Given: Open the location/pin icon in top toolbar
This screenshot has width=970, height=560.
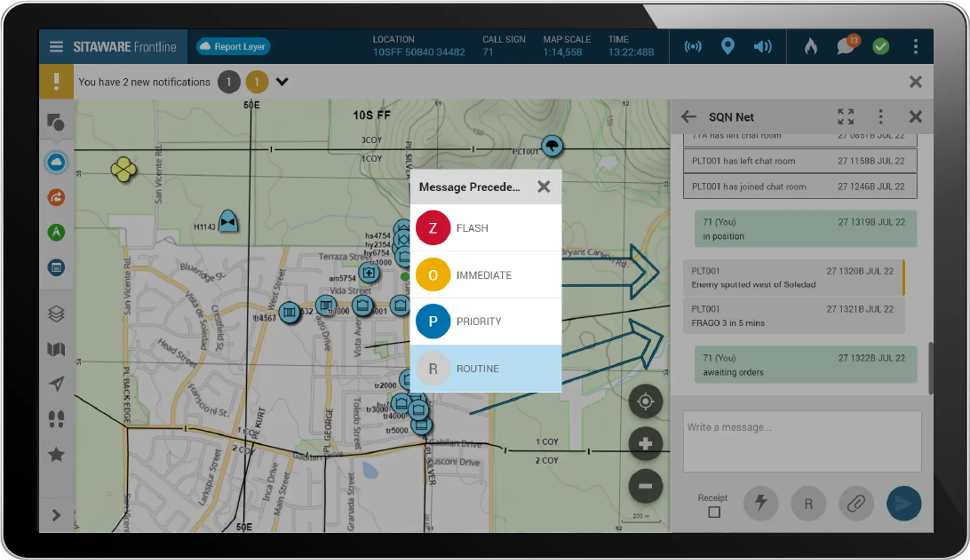Looking at the screenshot, I should 728,46.
